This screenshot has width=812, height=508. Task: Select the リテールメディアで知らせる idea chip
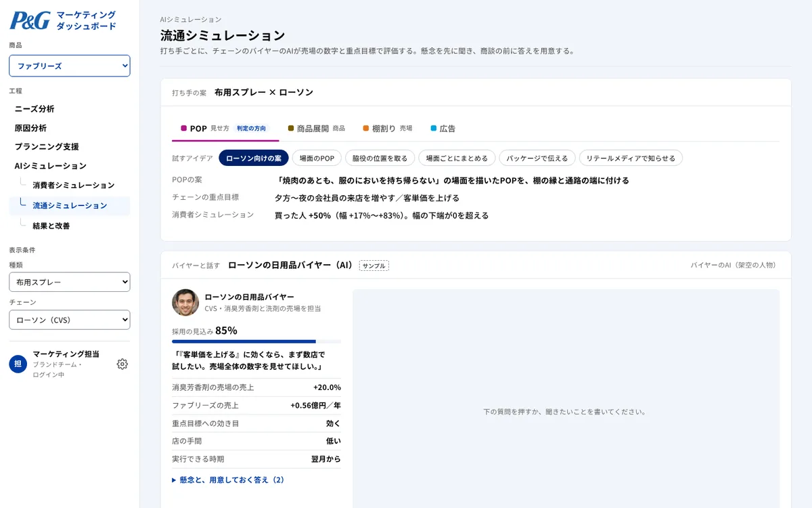(631, 158)
